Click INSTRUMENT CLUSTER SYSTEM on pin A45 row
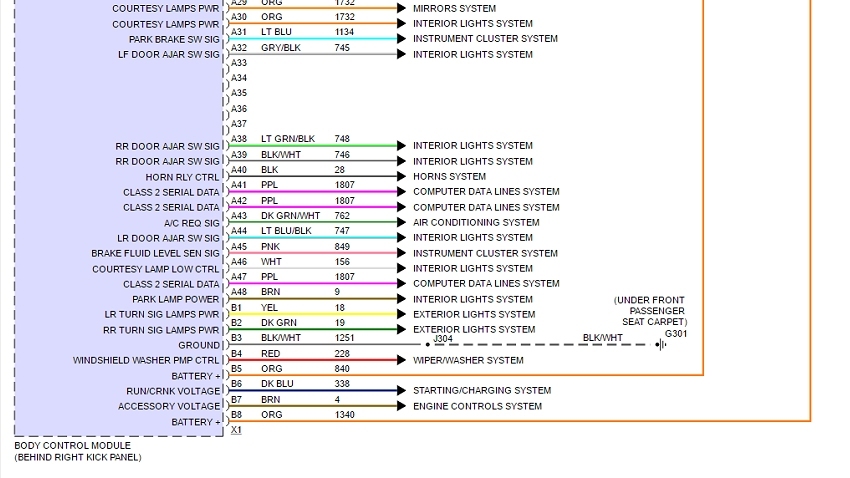Image resolution: width=850 pixels, height=478 pixels. [485, 254]
